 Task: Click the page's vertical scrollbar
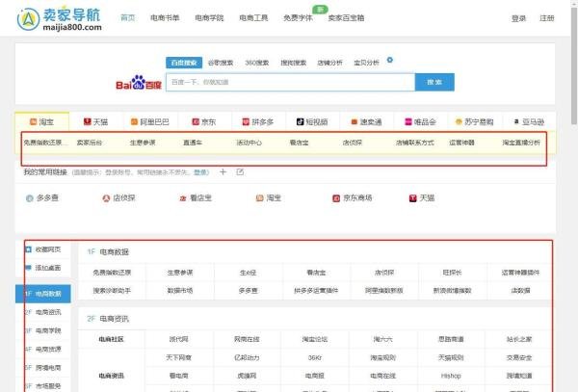tap(574, 66)
